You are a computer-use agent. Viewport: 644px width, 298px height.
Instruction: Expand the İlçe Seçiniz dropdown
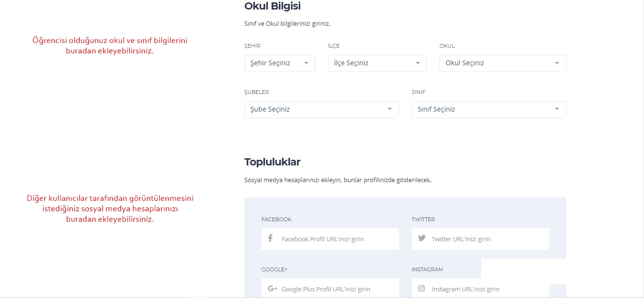(x=377, y=63)
